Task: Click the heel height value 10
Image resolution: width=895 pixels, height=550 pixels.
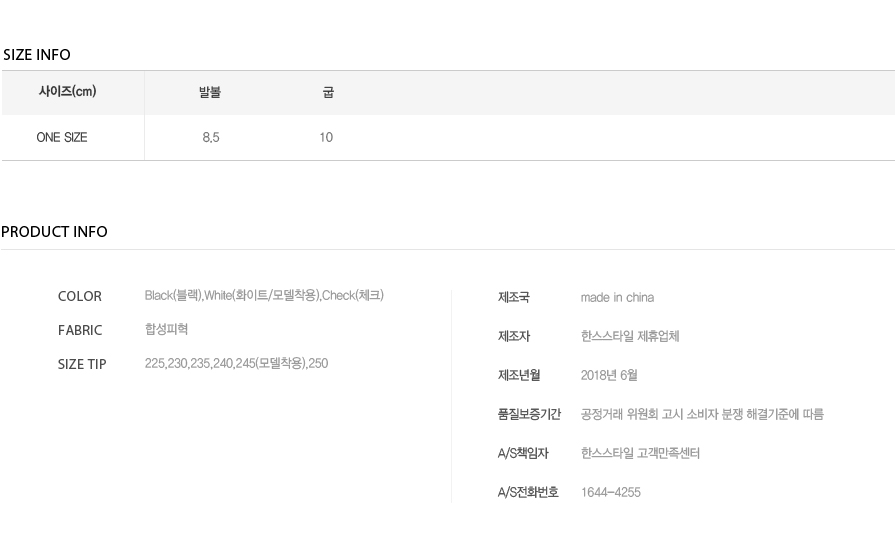Action: pyautogui.click(x=326, y=138)
